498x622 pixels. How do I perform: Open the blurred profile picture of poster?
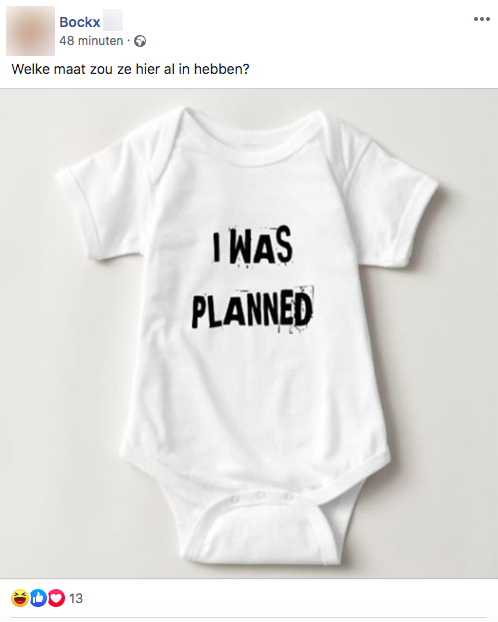coord(31,31)
